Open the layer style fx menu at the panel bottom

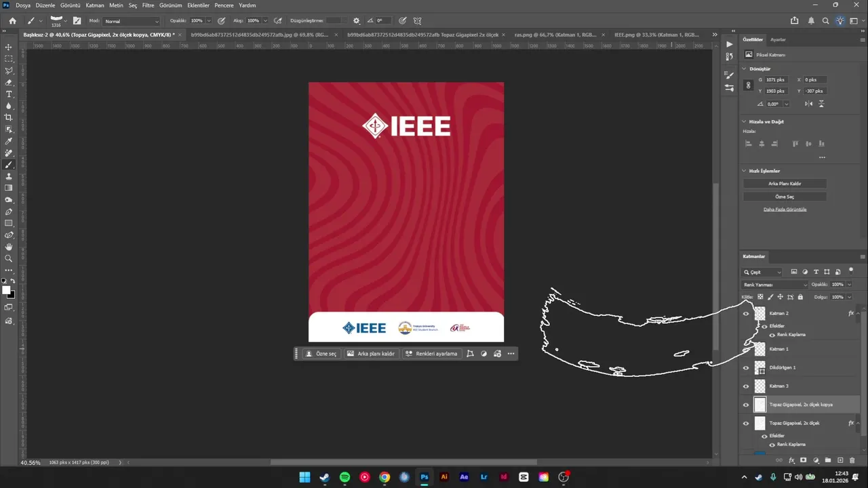pyautogui.click(x=791, y=460)
